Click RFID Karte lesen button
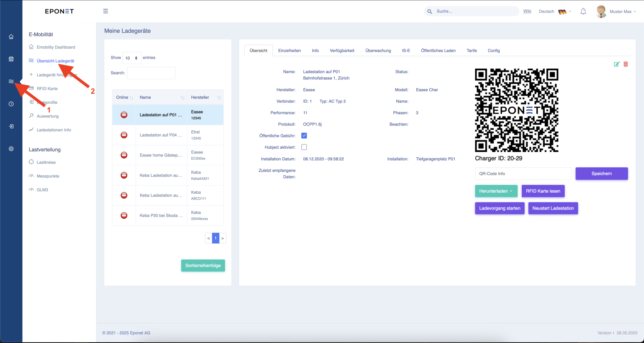This screenshot has width=644, height=343. click(543, 191)
